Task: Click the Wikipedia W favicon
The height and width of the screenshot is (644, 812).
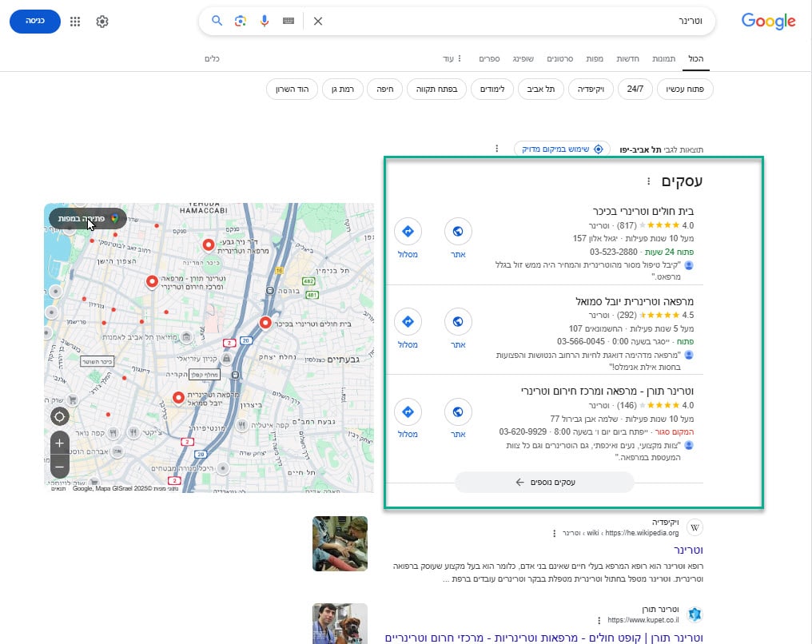Action: pos(695,527)
